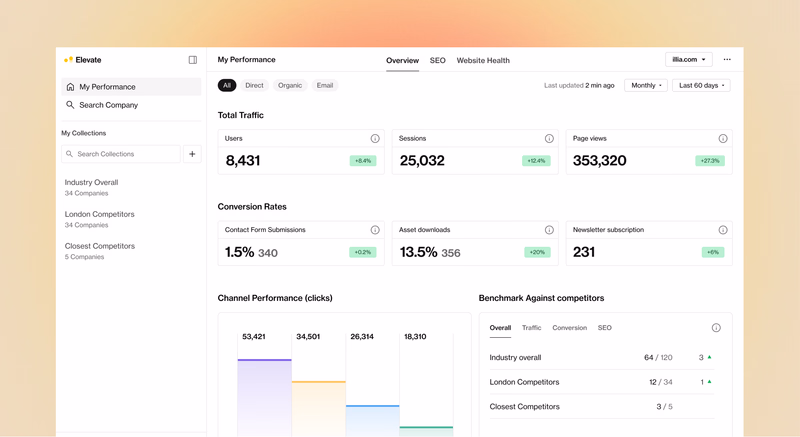Click the 8,431 Users value

[243, 161]
